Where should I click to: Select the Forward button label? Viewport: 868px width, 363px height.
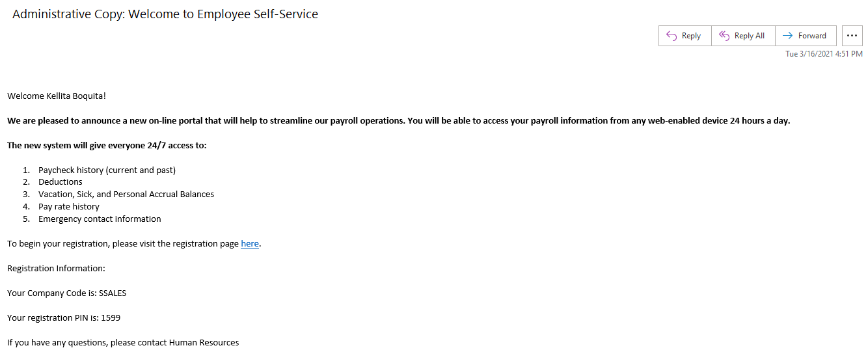812,36
